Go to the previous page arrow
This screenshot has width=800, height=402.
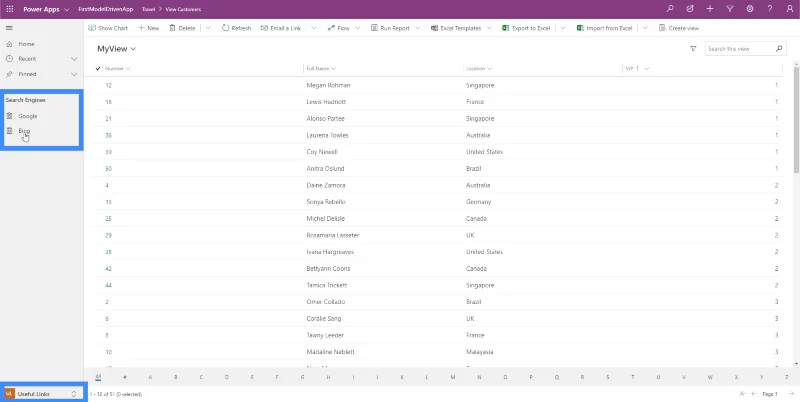(754, 394)
